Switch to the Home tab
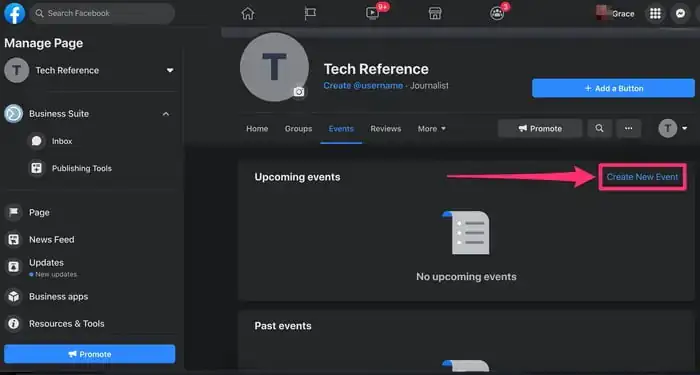Viewport: 700px width, 375px height. click(x=257, y=129)
